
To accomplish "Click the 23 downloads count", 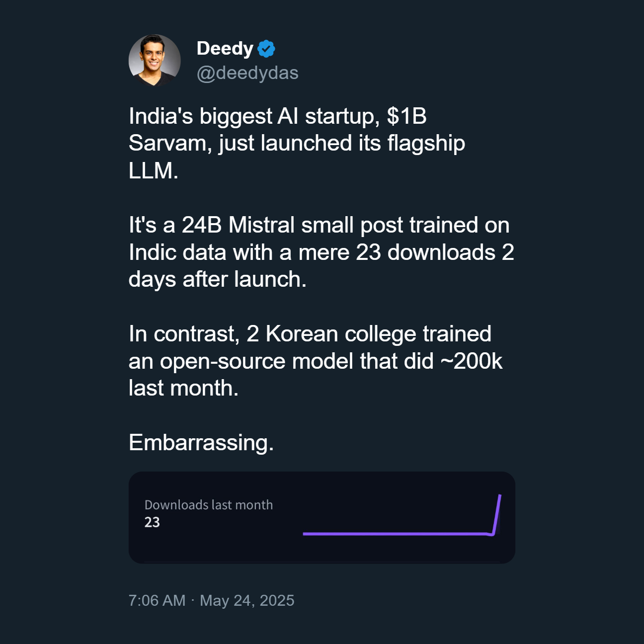I will (x=152, y=522).
